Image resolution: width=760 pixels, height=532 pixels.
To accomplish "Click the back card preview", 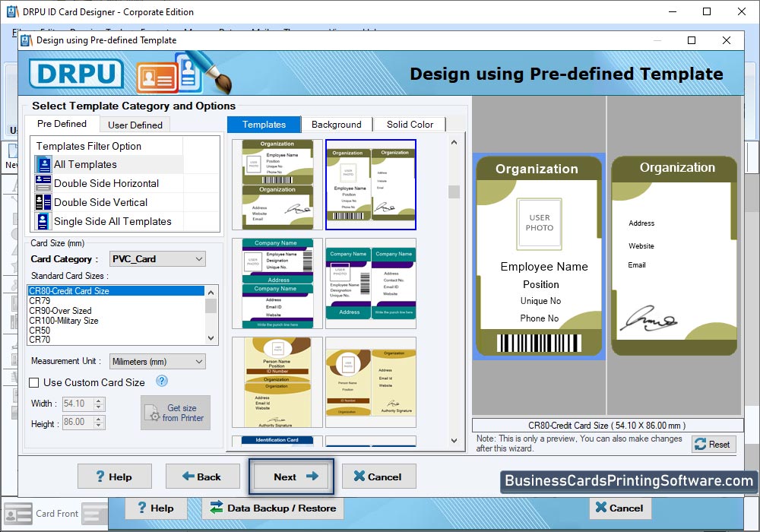I will tap(674, 256).
